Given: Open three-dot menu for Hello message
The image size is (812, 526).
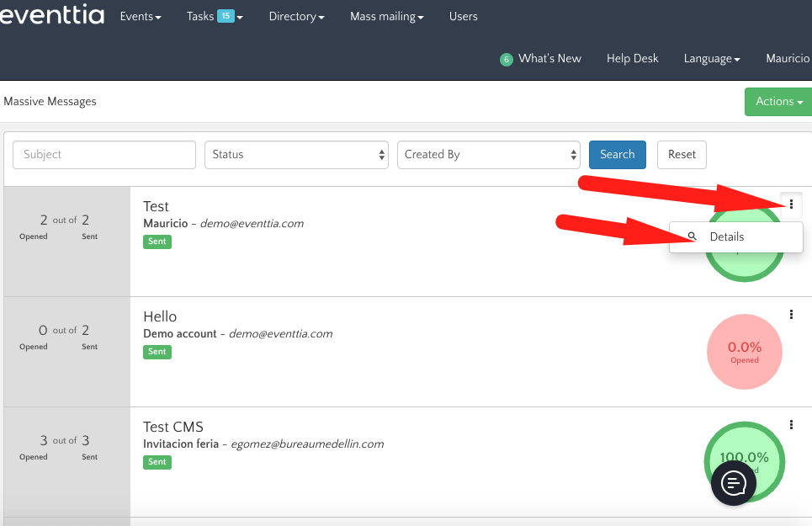Looking at the screenshot, I should point(792,315).
